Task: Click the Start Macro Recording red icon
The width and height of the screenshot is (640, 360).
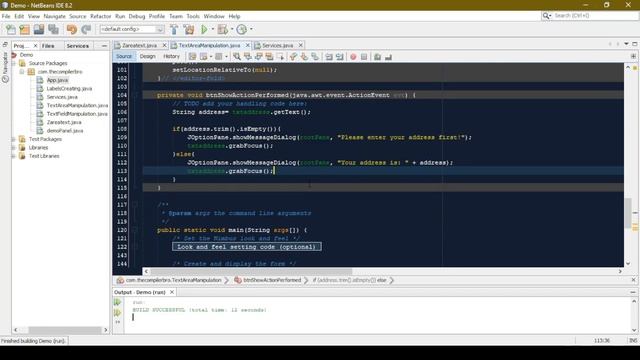Action: (353, 57)
